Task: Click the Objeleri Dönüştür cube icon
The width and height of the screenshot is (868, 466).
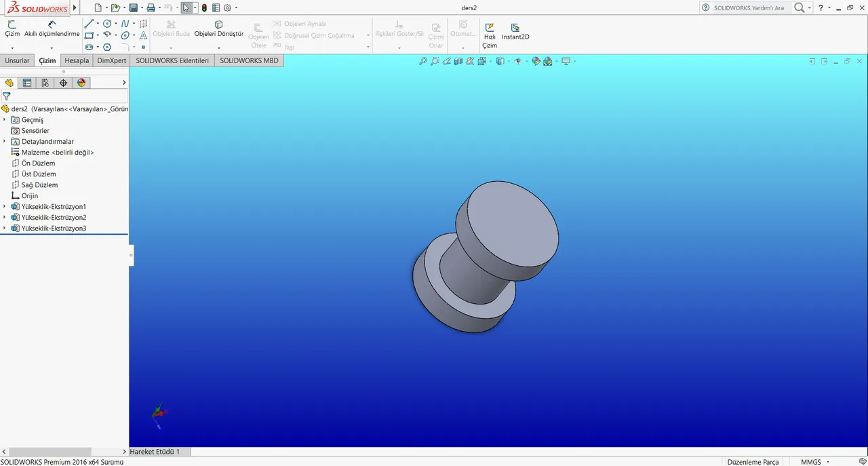Action: [218, 24]
